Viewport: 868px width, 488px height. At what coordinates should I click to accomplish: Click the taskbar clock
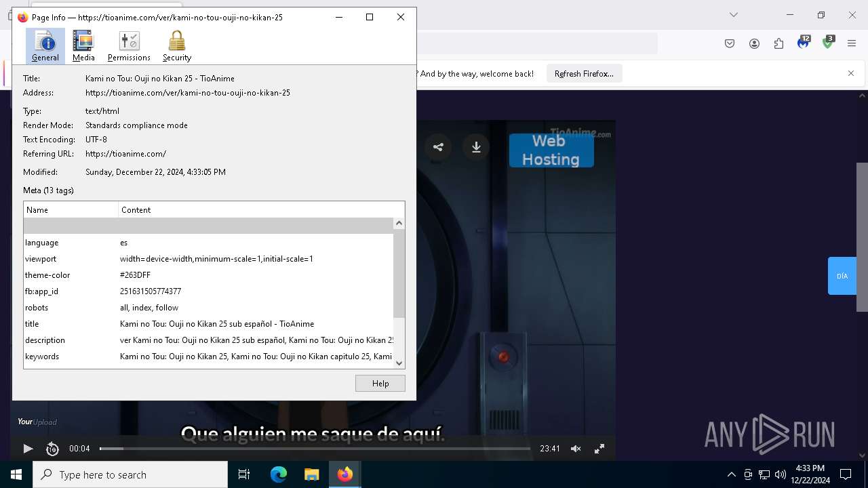click(810, 474)
